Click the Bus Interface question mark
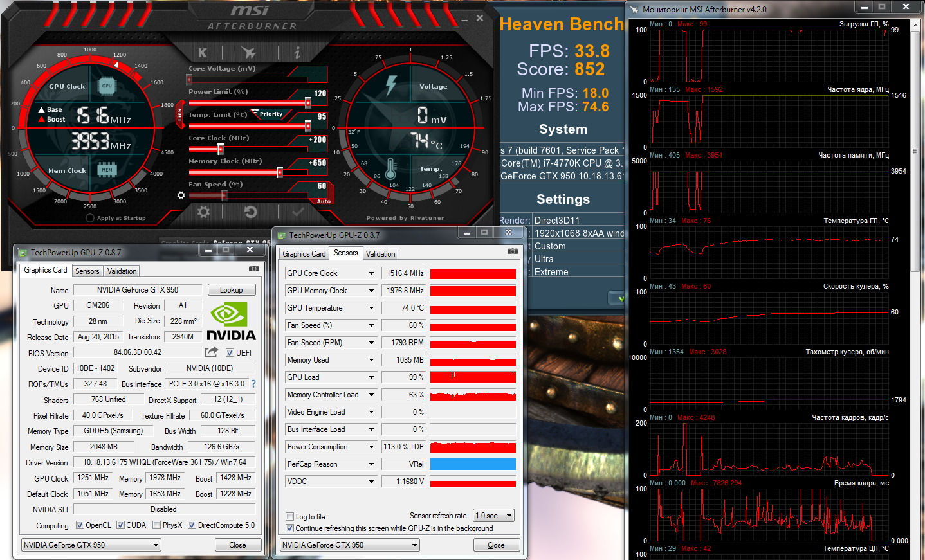This screenshot has height=560, width=925. click(x=253, y=384)
